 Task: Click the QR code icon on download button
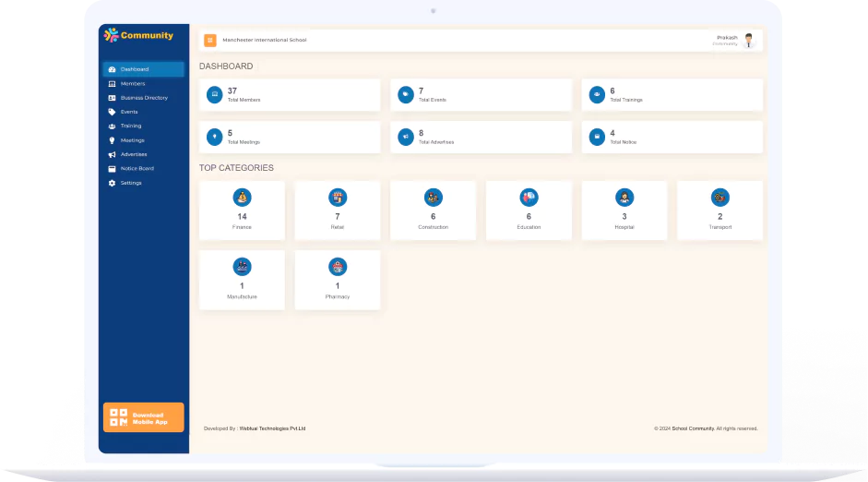(x=118, y=417)
